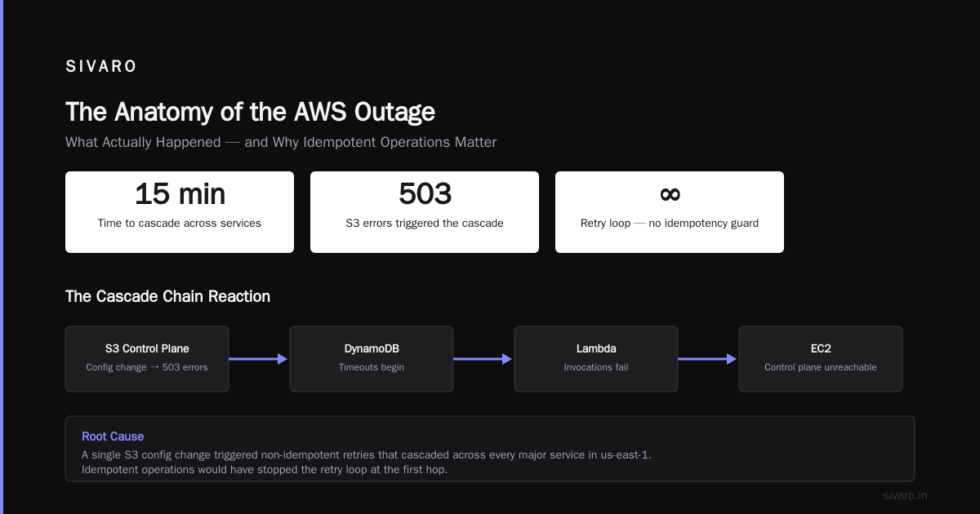Open the sivaro.in link
The height and width of the screenshot is (514, 980).
tap(905, 495)
